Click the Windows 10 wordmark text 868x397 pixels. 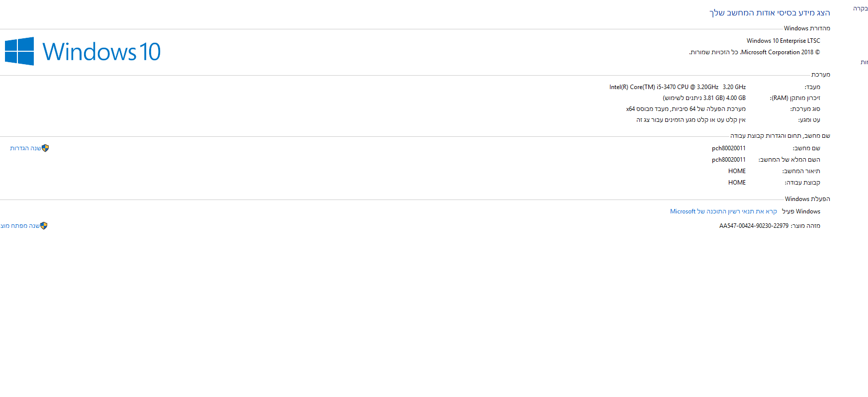[101, 52]
